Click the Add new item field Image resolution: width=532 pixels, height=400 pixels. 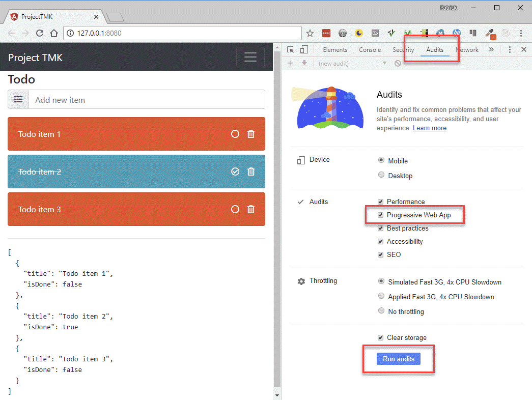(x=147, y=100)
